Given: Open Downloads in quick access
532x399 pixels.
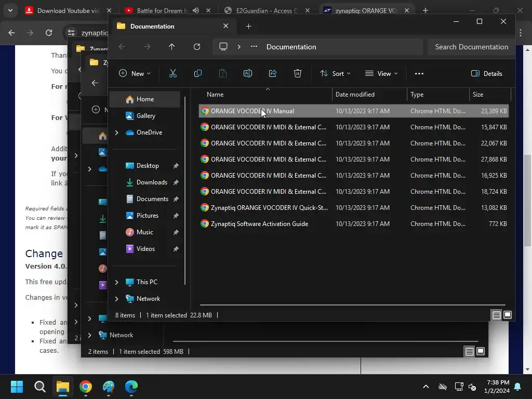Looking at the screenshot, I should (x=152, y=182).
